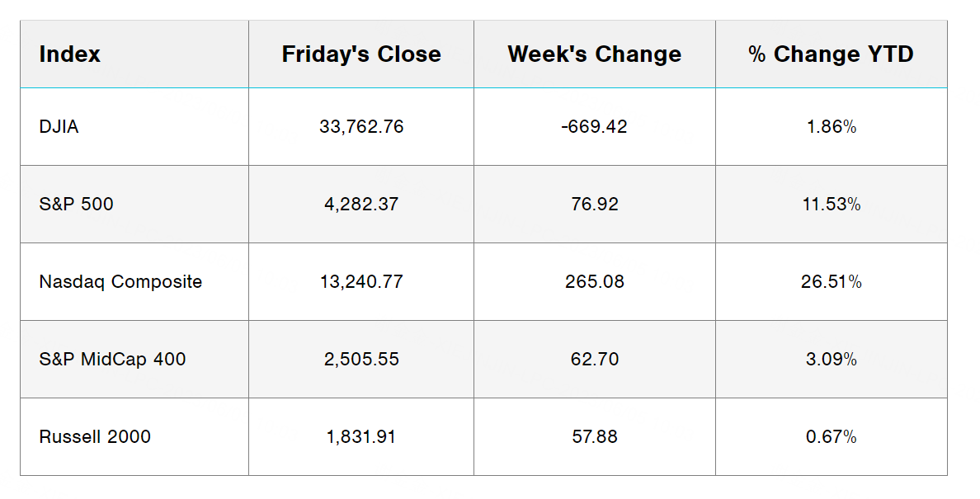Click the S&P MidCap 400 label

pos(113,360)
